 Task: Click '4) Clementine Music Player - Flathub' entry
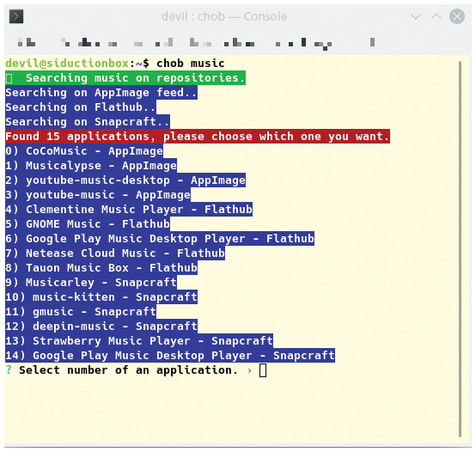pyautogui.click(x=129, y=209)
